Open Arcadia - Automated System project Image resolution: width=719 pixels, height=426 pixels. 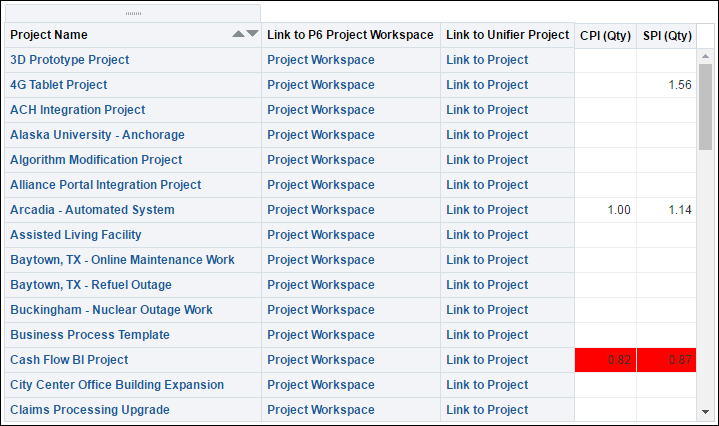(x=92, y=210)
